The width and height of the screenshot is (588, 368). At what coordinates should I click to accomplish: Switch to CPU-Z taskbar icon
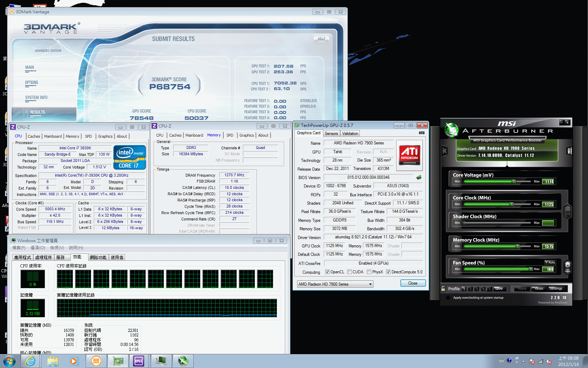pos(139,361)
